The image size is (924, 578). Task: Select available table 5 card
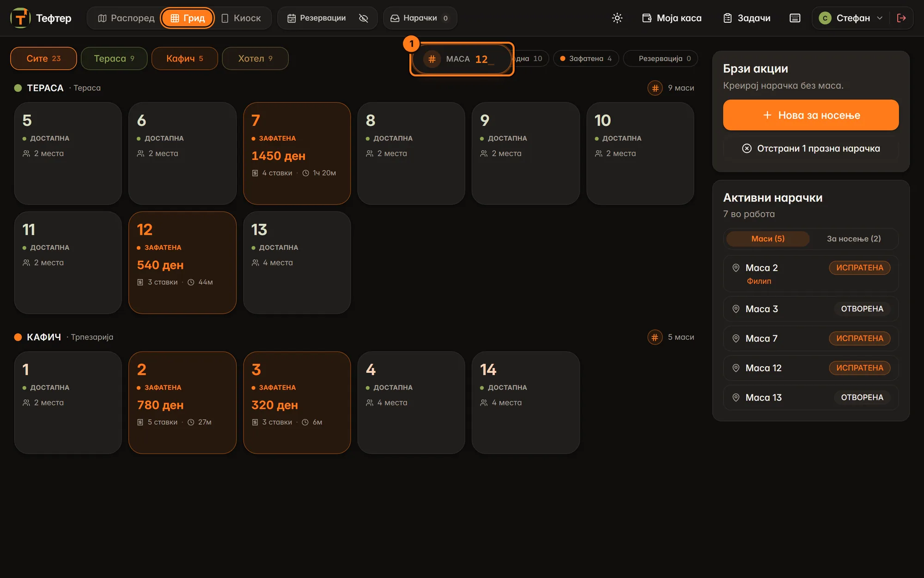coord(68,154)
